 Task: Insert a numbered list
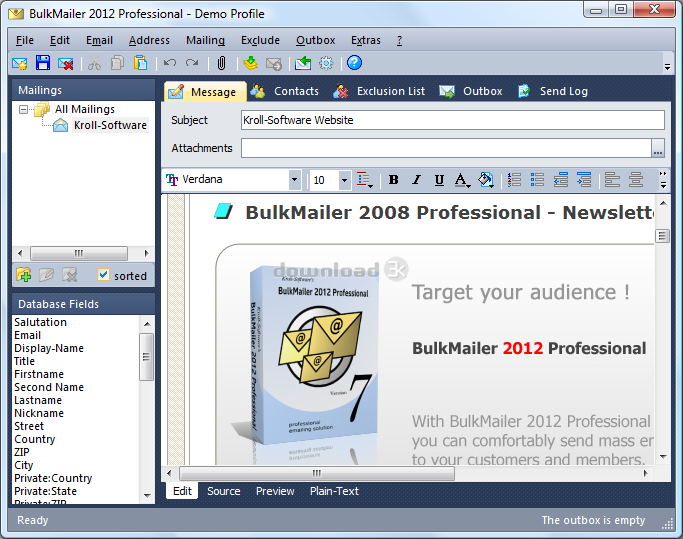[514, 180]
